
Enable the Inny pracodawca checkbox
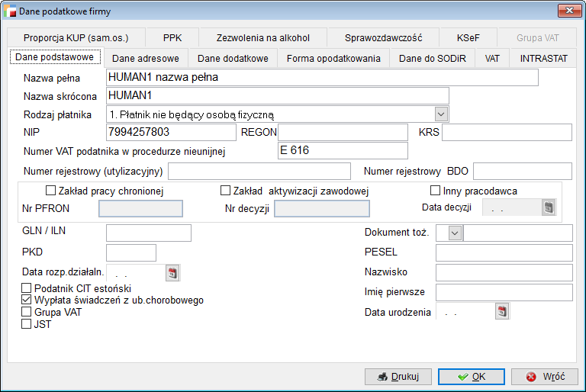point(436,191)
